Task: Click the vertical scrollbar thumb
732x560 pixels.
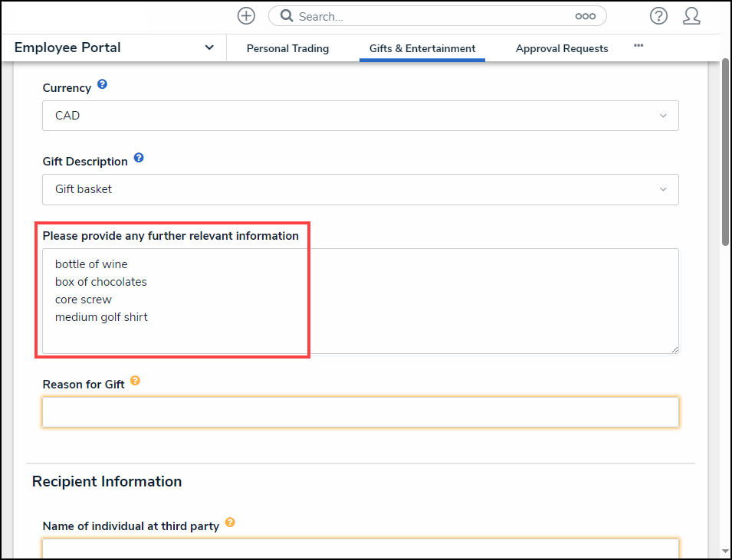Action: point(725,153)
